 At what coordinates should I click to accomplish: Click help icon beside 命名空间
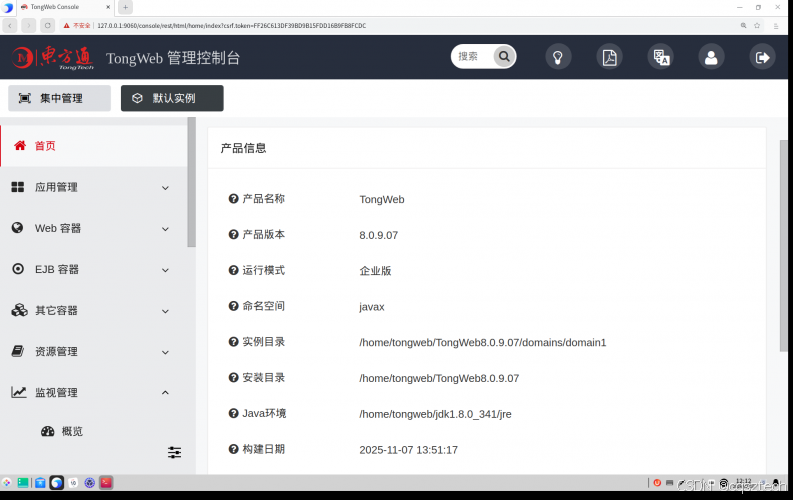(233, 306)
